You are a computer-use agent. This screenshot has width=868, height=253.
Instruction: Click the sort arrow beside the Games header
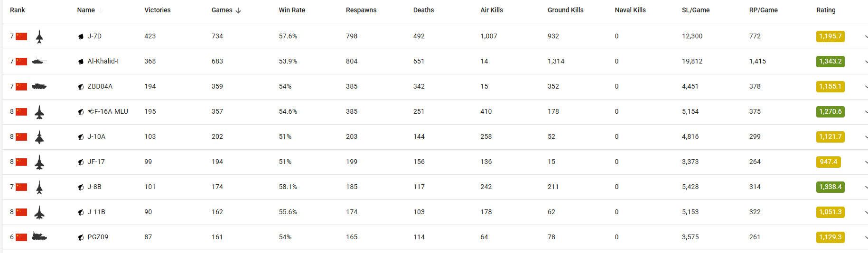click(x=238, y=10)
